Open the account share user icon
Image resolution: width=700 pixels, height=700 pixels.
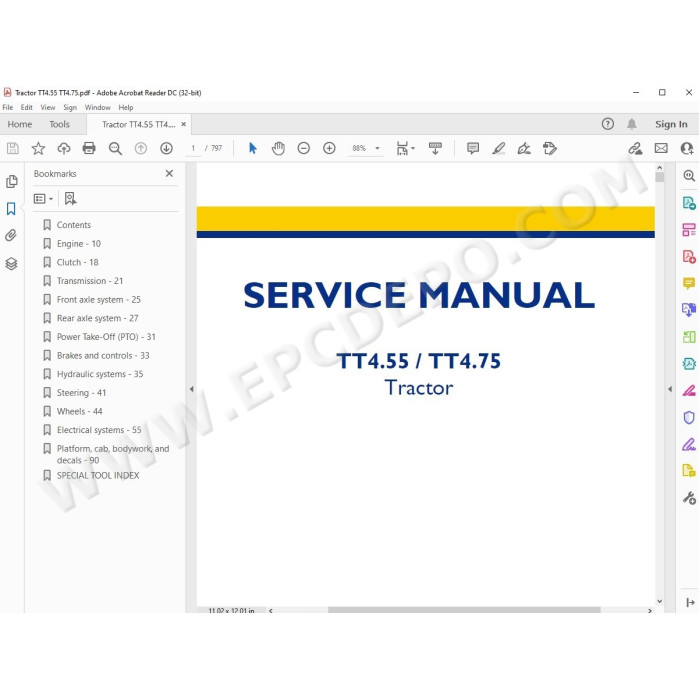pyautogui.click(x=687, y=148)
